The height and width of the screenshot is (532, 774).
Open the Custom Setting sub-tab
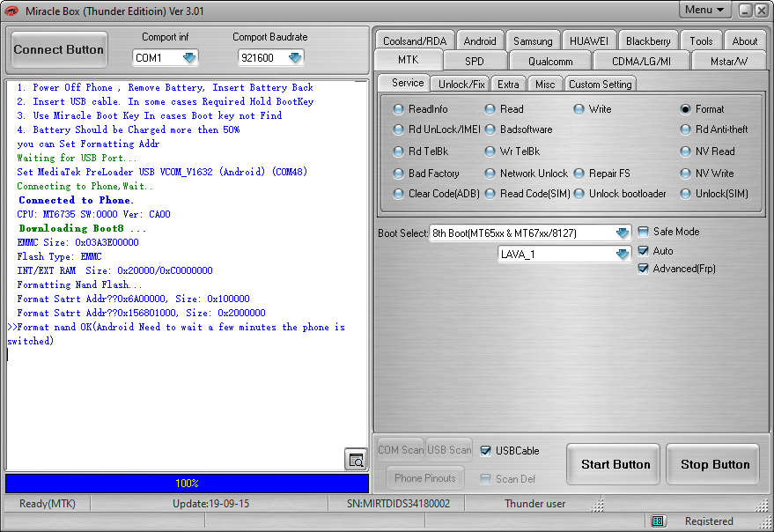tap(600, 84)
